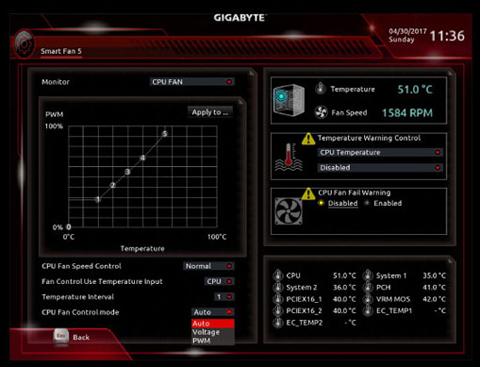Select Disabled for CPU Fan Fail Warning
The width and height of the screenshot is (480, 367).
pos(338,203)
